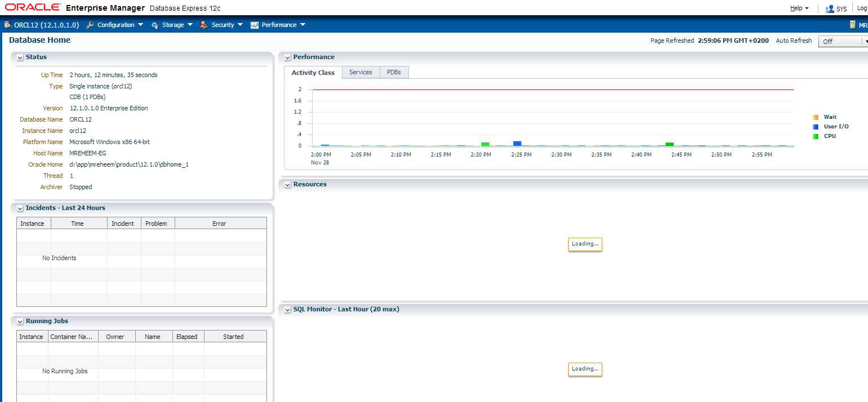Click the Platform Name value
This screenshot has width=868, height=402.
click(x=109, y=142)
